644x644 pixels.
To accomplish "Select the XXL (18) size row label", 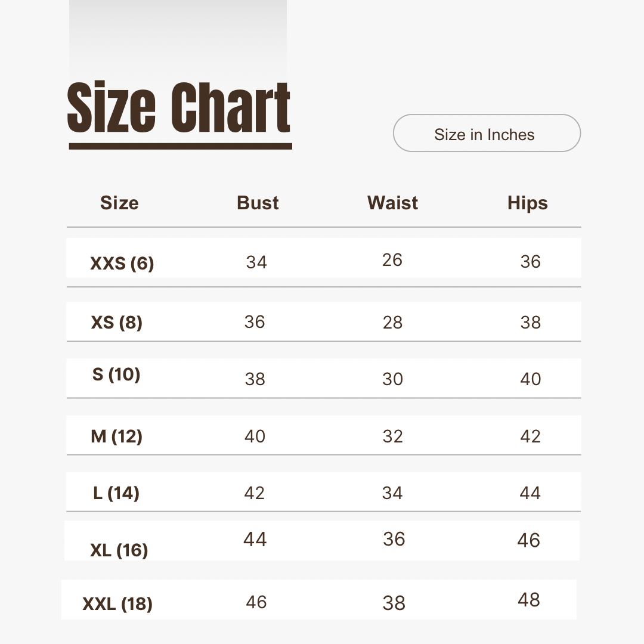I will 117,603.
